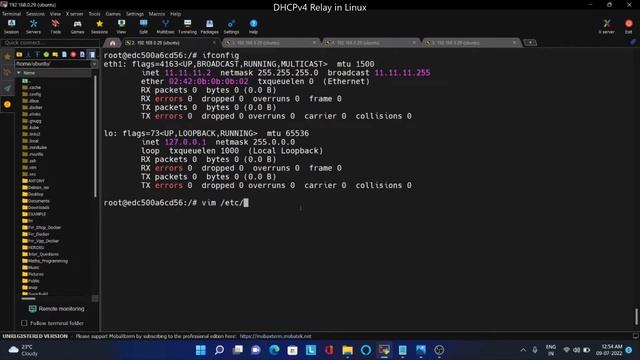This screenshot has height=360, width=640.
Task: Click the terminal vertical scrollbar thumb
Action: click(x=636, y=317)
